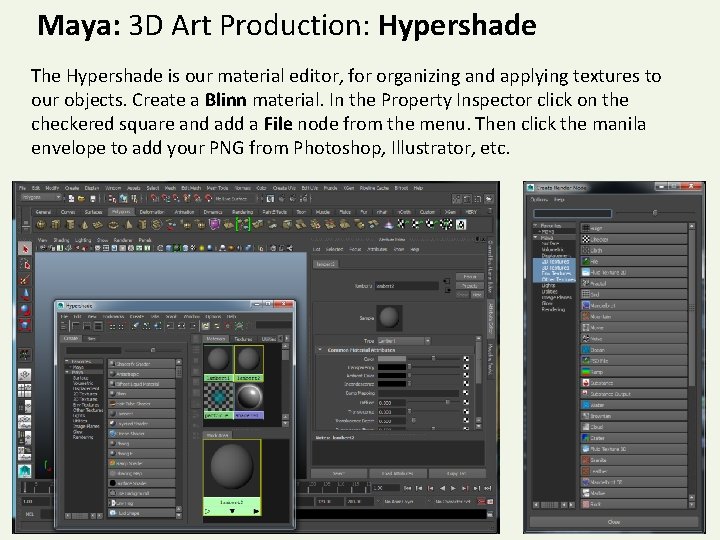Activate the Move tool cone icon
Screen dimensions: 720x540
point(25,294)
